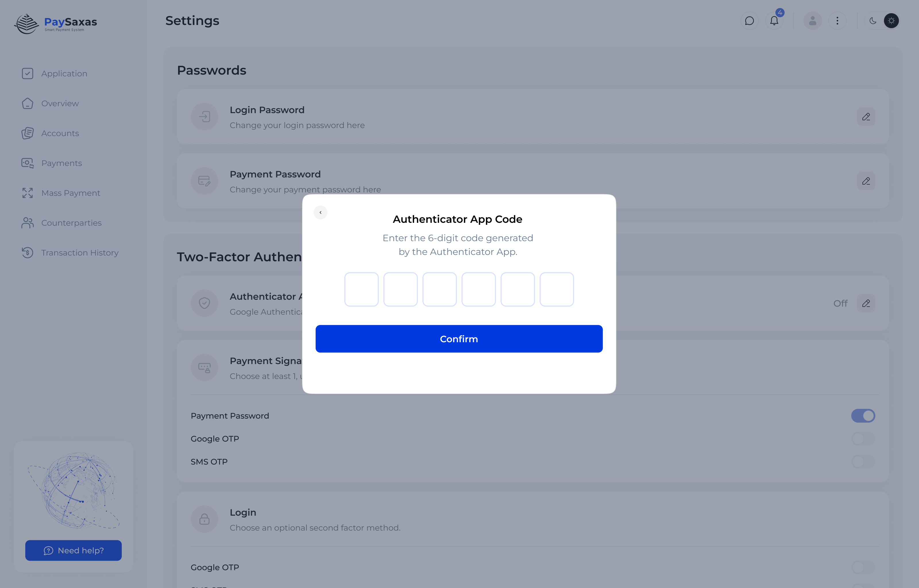Switch to dark mode moon icon
Viewport: 919px width, 588px height.
tap(872, 21)
